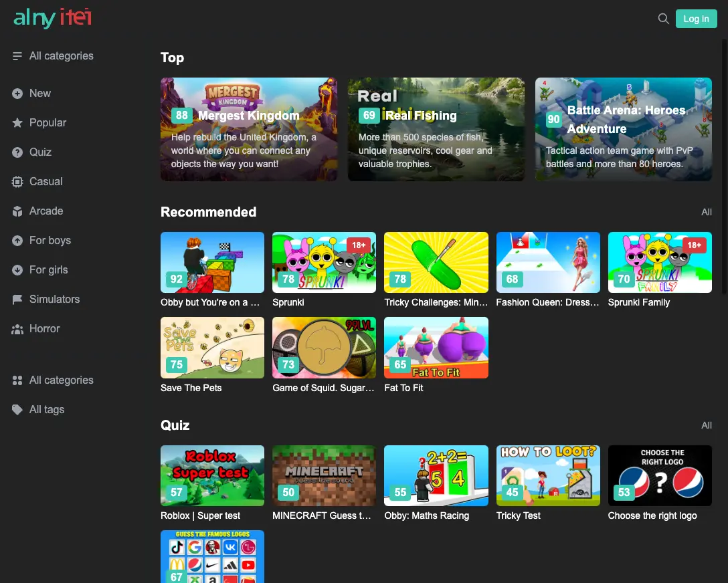The width and height of the screenshot is (728, 583).
Task: Select the Arcade cube icon
Action: tap(17, 211)
